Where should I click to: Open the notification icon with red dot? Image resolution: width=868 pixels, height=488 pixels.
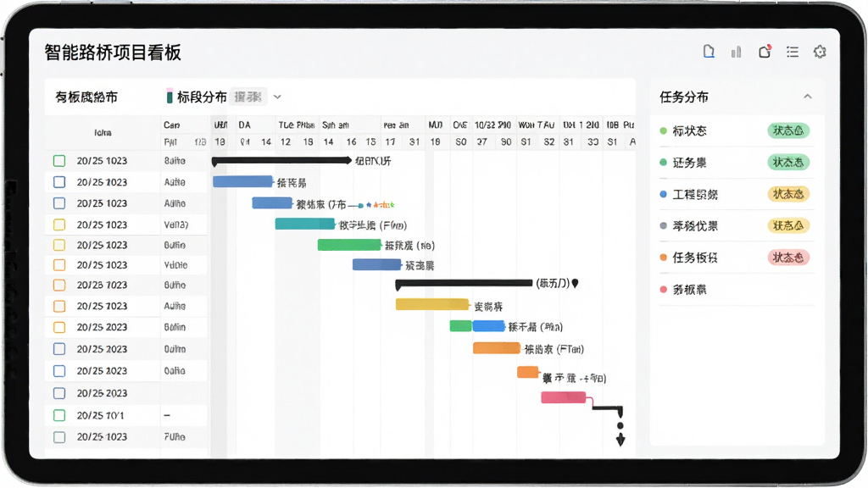765,52
